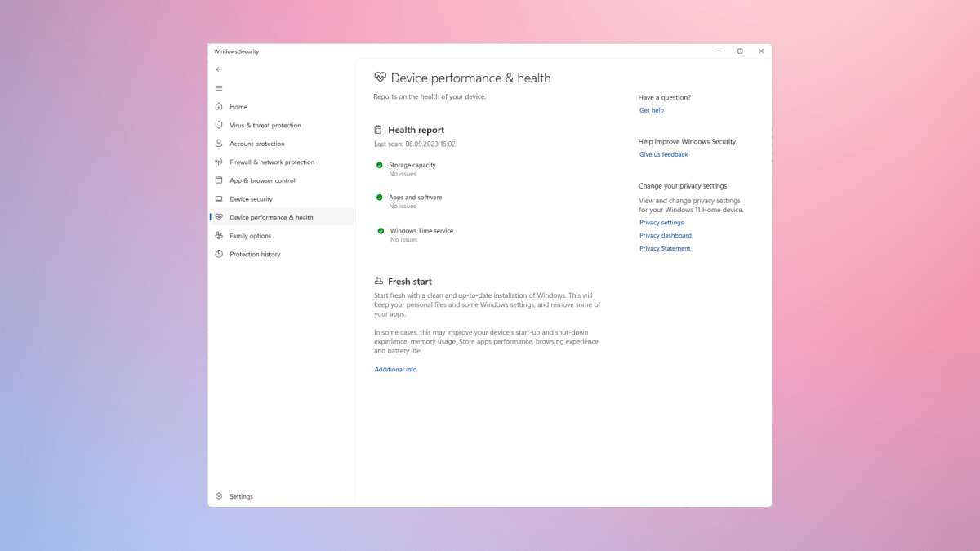Screen dimensions: 980x551
Task: Select Account protection in sidebar
Action: (x=281, y=144)
